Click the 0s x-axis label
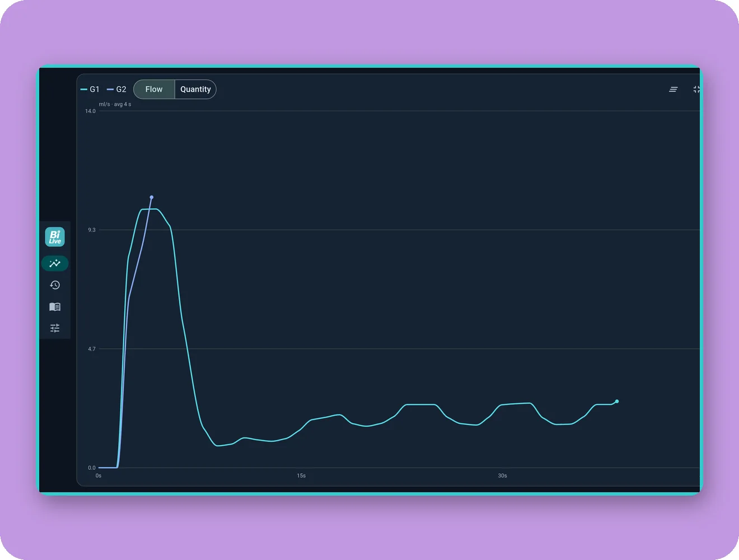The width and height of the screenshot is (739, 560). click(99, 476)
